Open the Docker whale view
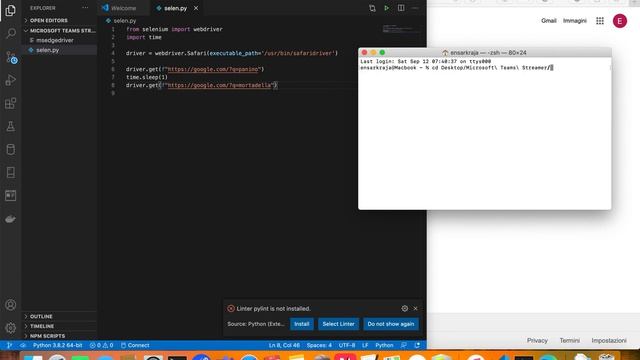 (11, 219)
